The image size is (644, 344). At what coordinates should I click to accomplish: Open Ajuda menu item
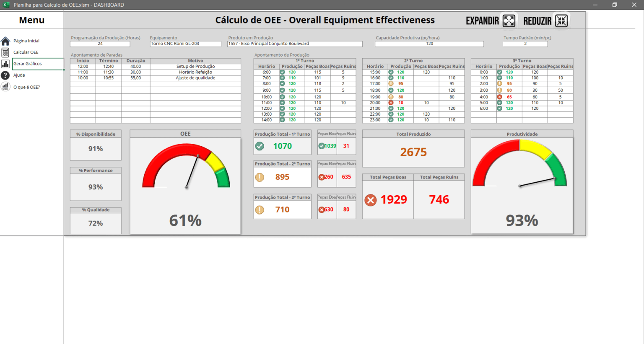click(x=19, y=75)
